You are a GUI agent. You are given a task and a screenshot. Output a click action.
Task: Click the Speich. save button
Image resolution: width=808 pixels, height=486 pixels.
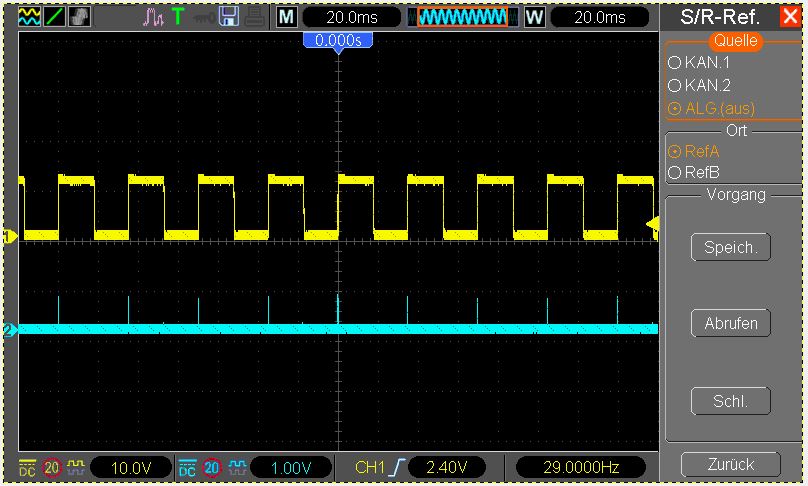tap(731, 247)
